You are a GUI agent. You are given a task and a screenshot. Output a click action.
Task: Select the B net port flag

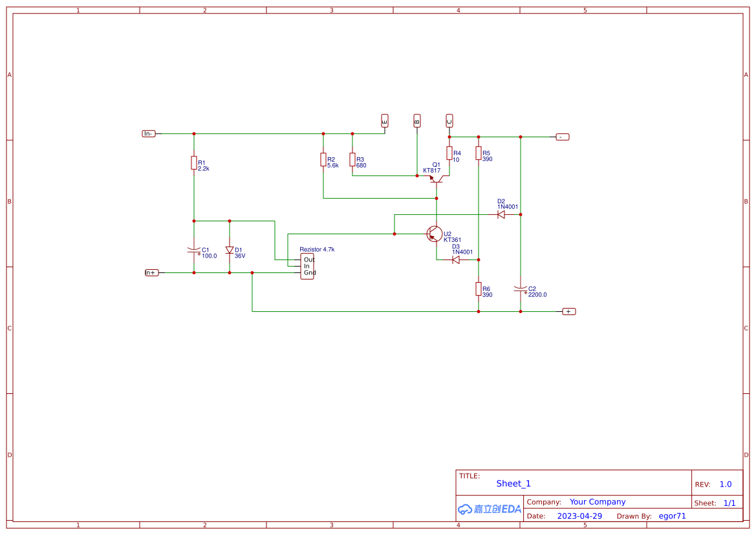pos(416,120)
